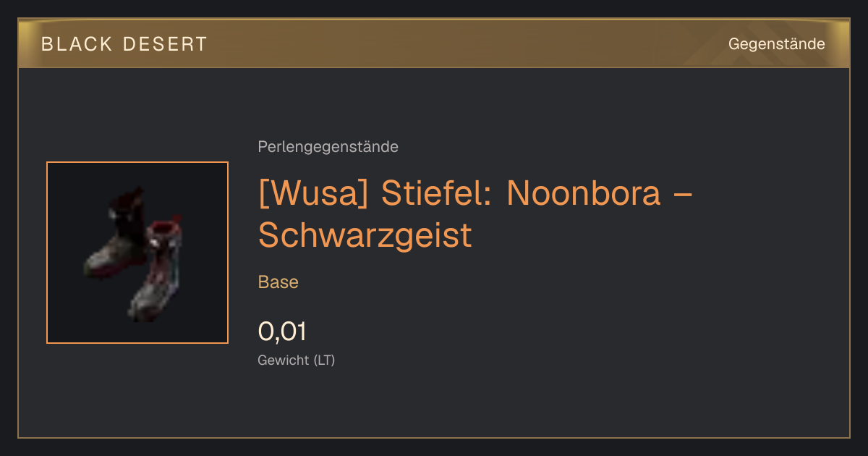The width and height of the screenshot is (868, 456).
Task: Click the red cuff atop right boot
Action: [x=161, y=229]
